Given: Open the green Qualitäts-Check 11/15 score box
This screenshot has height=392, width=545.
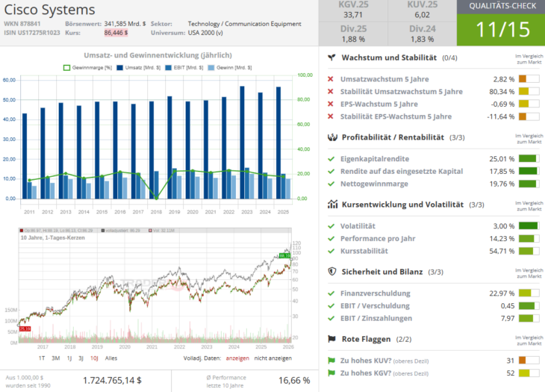Looking at the screenshot, I should (500, 29).
